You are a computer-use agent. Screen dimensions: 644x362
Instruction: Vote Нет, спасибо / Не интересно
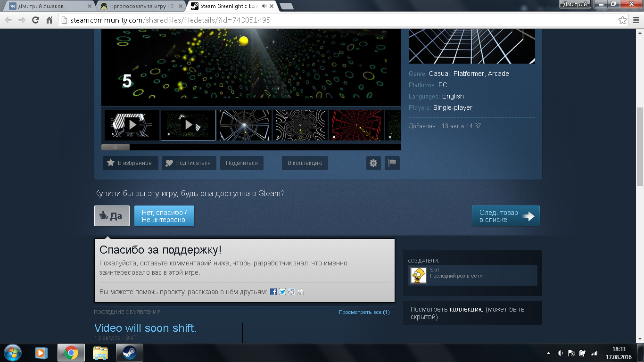point(164,216)
